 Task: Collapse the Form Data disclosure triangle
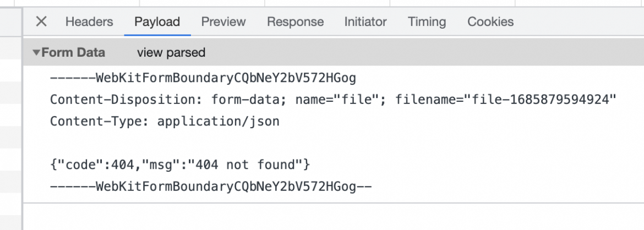pyautogui.click(x=36, y=53)
